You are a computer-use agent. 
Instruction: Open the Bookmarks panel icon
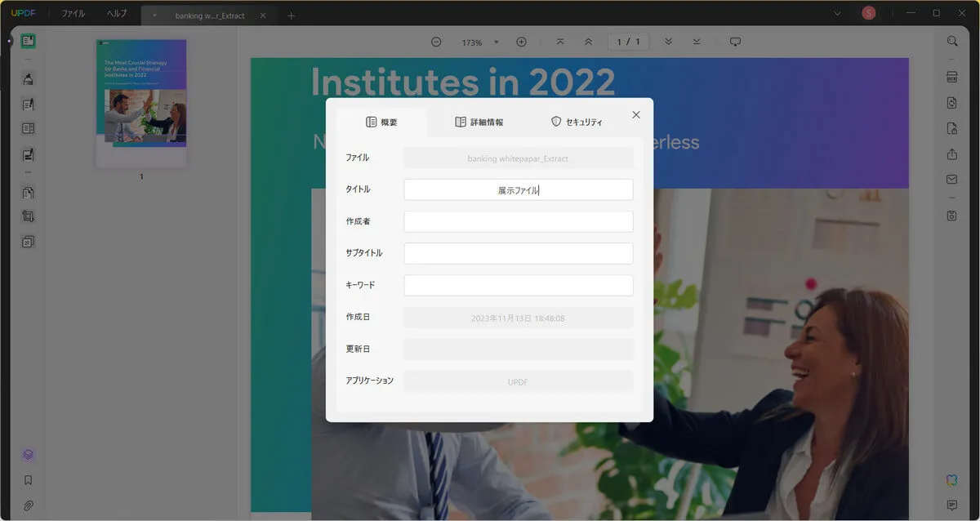[28, 480]
